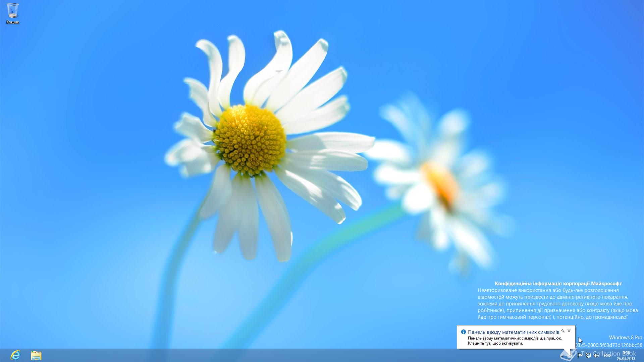The image size is (644, 362).
Task: Click the wrench icon in the notification balloon
Action: point(563,331)
